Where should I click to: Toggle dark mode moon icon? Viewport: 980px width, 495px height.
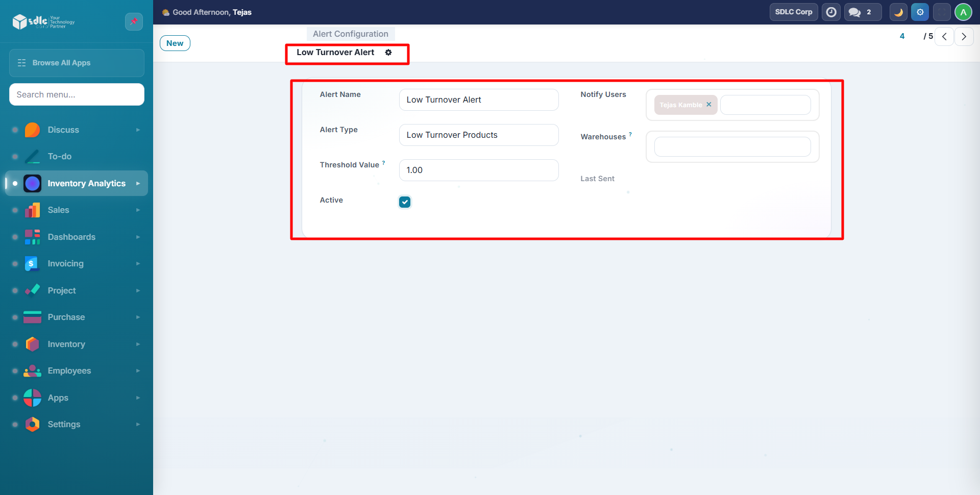pos(898,12)
